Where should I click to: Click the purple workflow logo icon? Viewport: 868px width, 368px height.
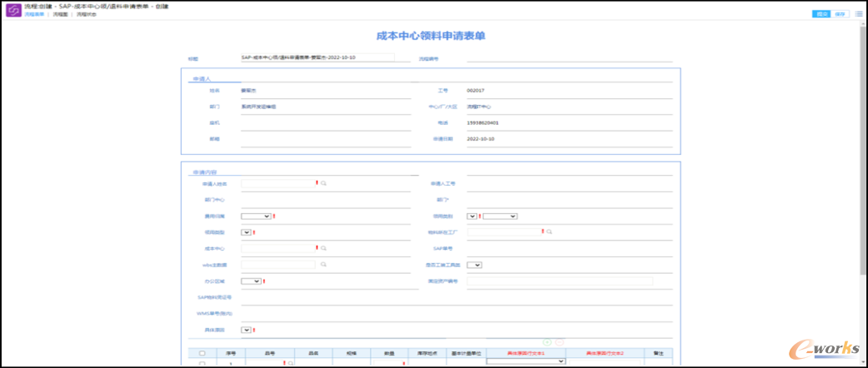pyautogui.click(x=14, y=10)
